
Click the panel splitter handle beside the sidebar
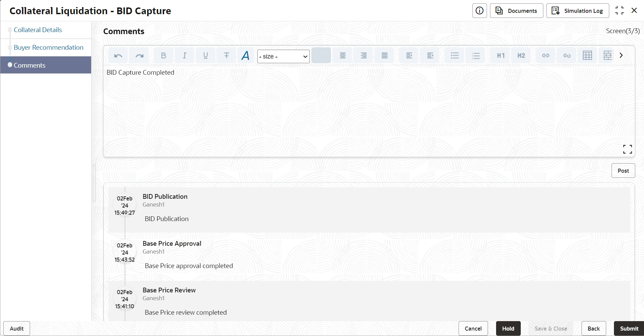click(x=94, y=183)
